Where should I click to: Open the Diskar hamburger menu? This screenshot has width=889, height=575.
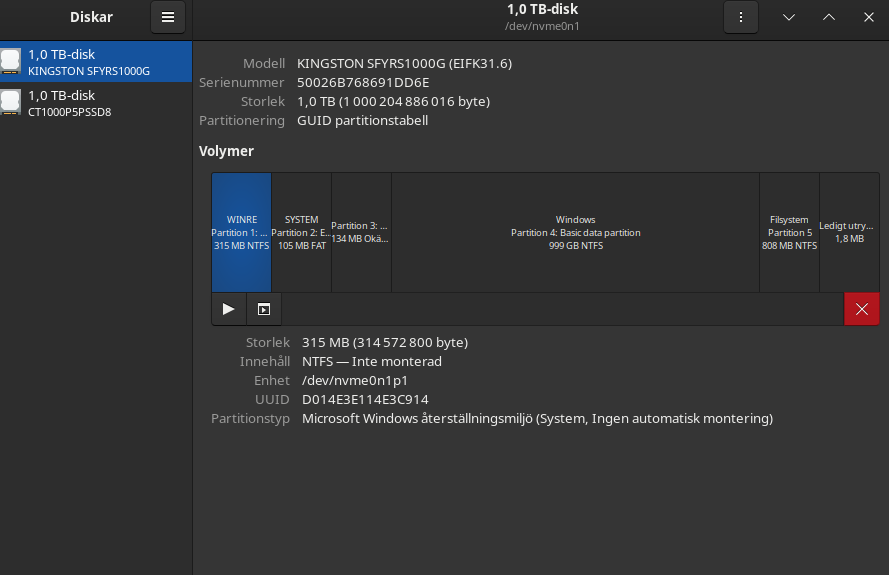[x=168, y=17]
